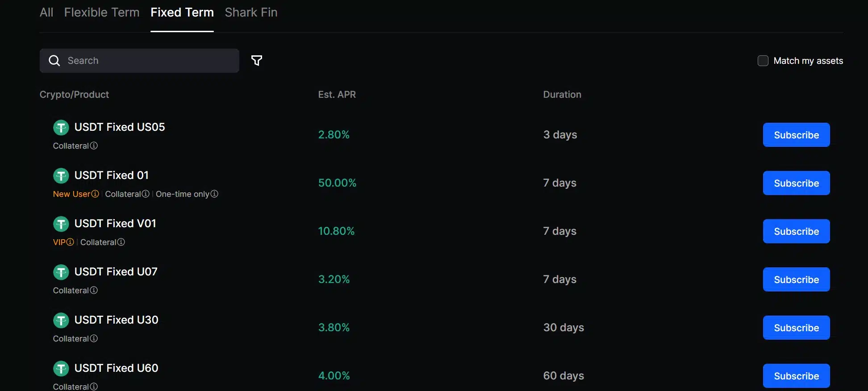The image size is (868, 391).
Task: Open the USDT Fixed U60 product name
Action: (x=116, y=368)
